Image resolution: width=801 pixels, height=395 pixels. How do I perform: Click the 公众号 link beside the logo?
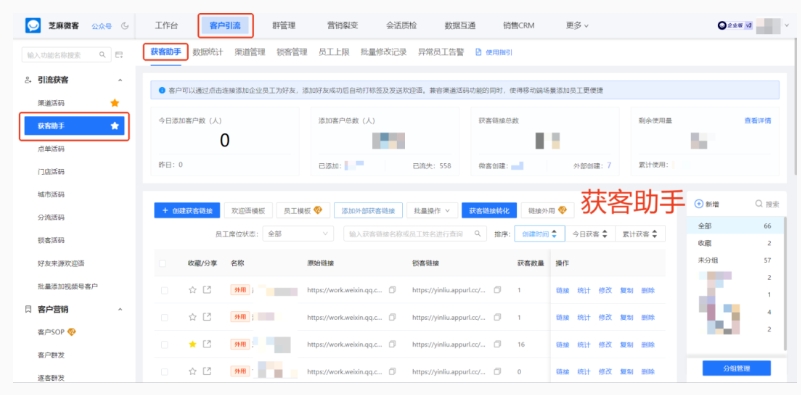tap(101, 26)
